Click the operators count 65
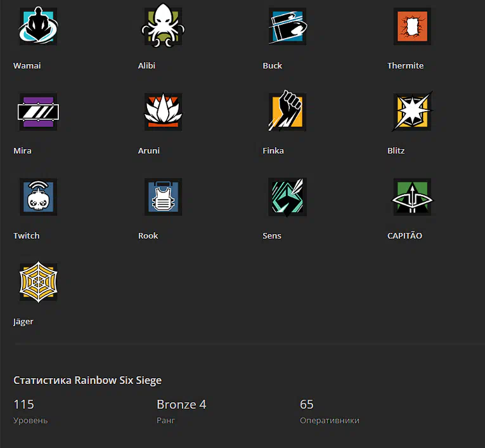 click(x=307, y=404)
